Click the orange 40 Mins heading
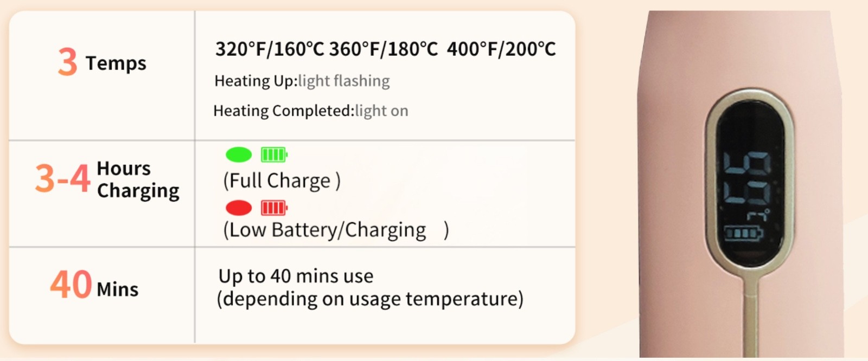This screenshot has width=868, height=361. click(94, 285)
